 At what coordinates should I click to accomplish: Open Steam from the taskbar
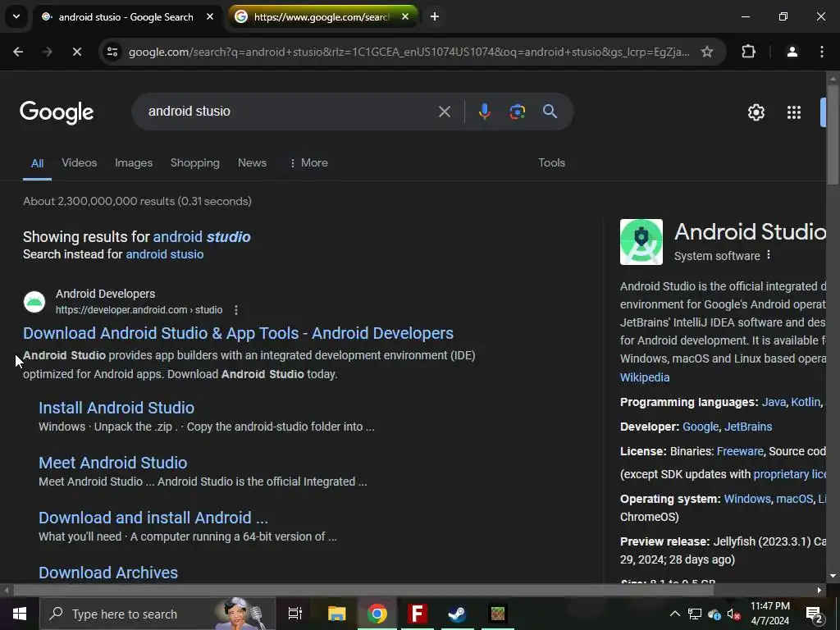457,614
